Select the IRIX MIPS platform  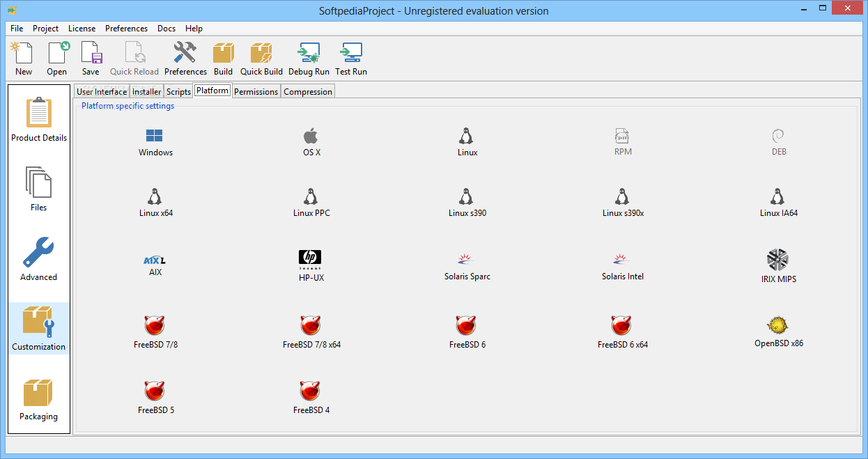[x=779, y=266]
